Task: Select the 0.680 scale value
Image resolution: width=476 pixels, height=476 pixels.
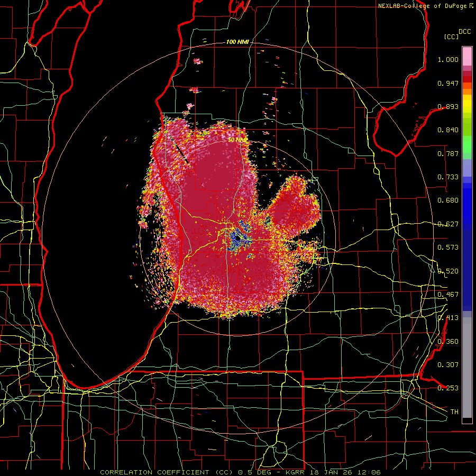Action: 448,200
